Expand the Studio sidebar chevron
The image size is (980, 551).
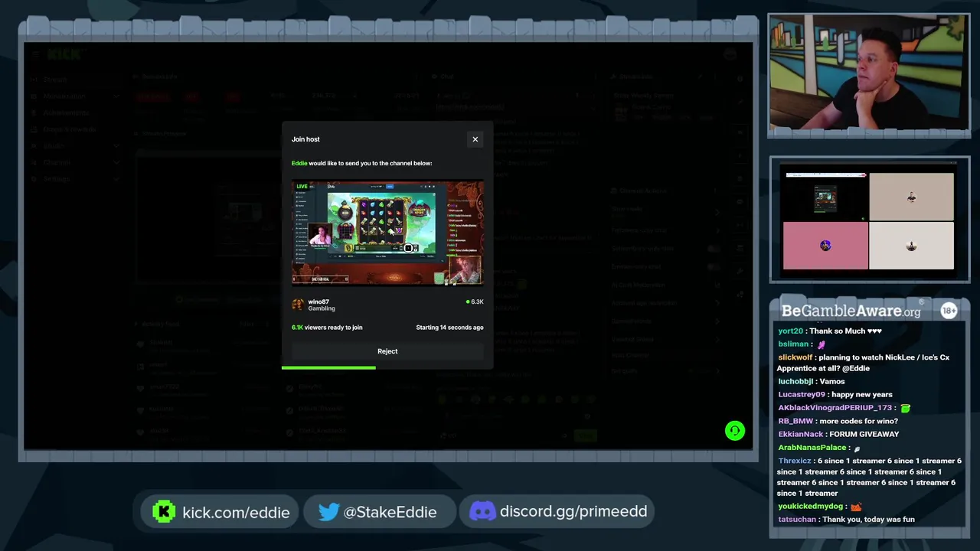116,145
